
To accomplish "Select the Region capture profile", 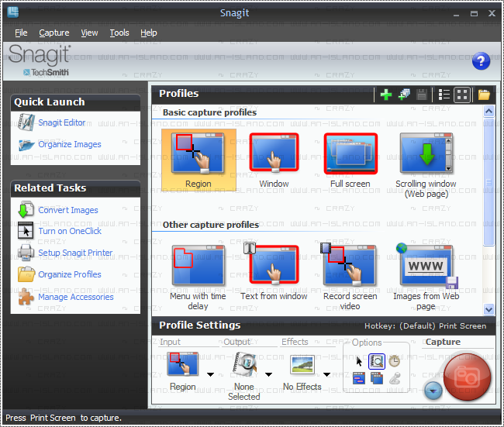I will tap(198, 160).
